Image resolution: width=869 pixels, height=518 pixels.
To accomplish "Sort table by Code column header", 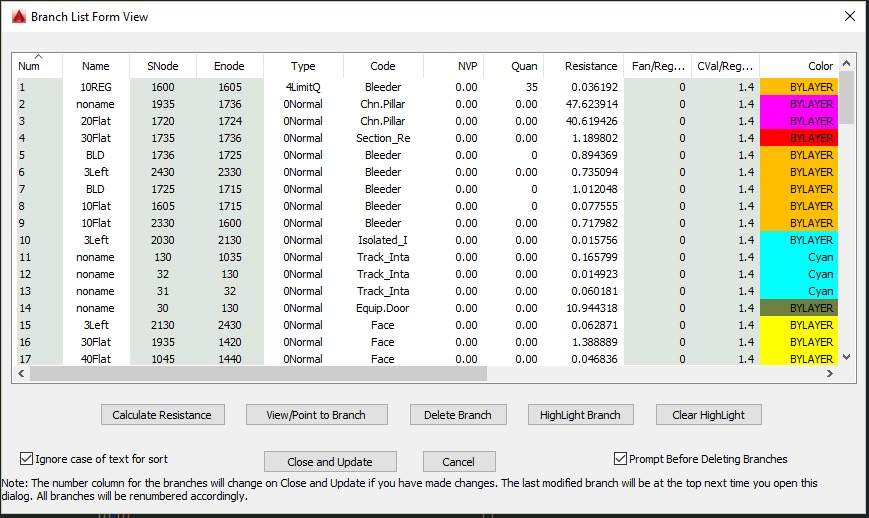I will click(x=382, y=66).
